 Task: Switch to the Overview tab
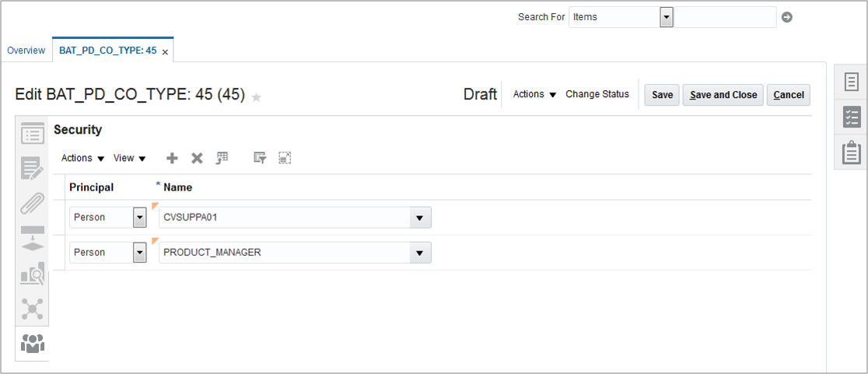(x=26, y=51)
